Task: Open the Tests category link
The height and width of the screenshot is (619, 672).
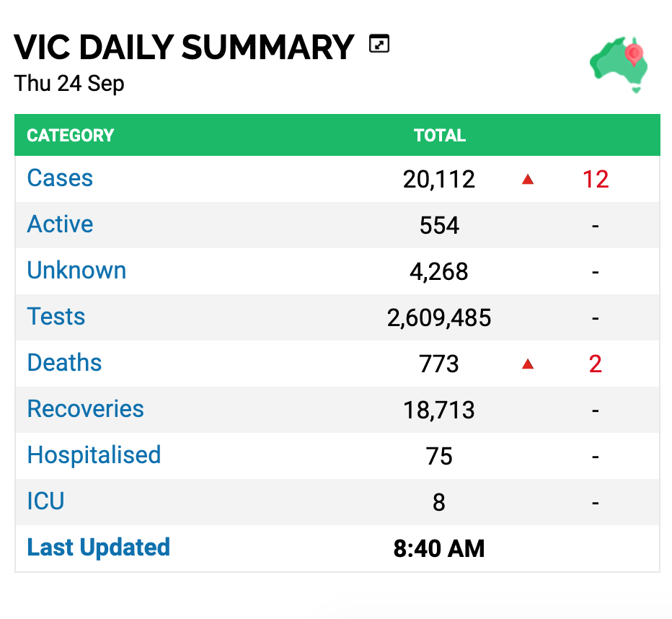Action: [56, 317]
